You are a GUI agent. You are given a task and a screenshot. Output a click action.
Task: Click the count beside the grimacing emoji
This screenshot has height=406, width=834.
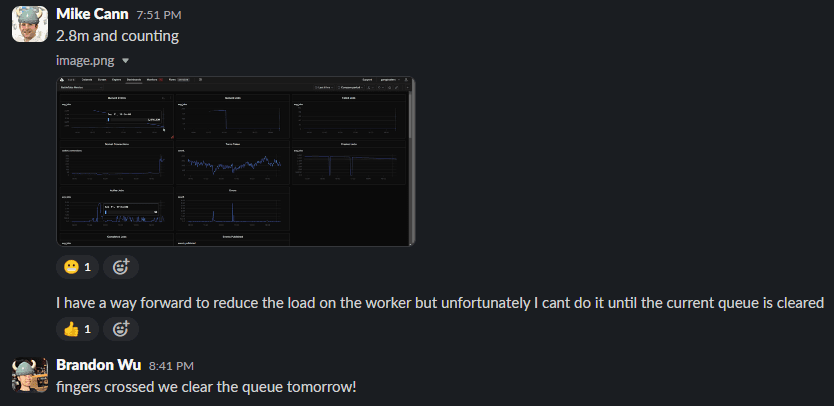(x=87, y=266)
